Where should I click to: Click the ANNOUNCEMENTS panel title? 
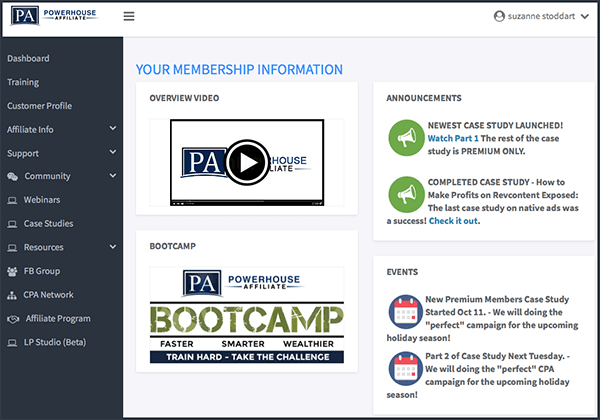pos(424,98)
